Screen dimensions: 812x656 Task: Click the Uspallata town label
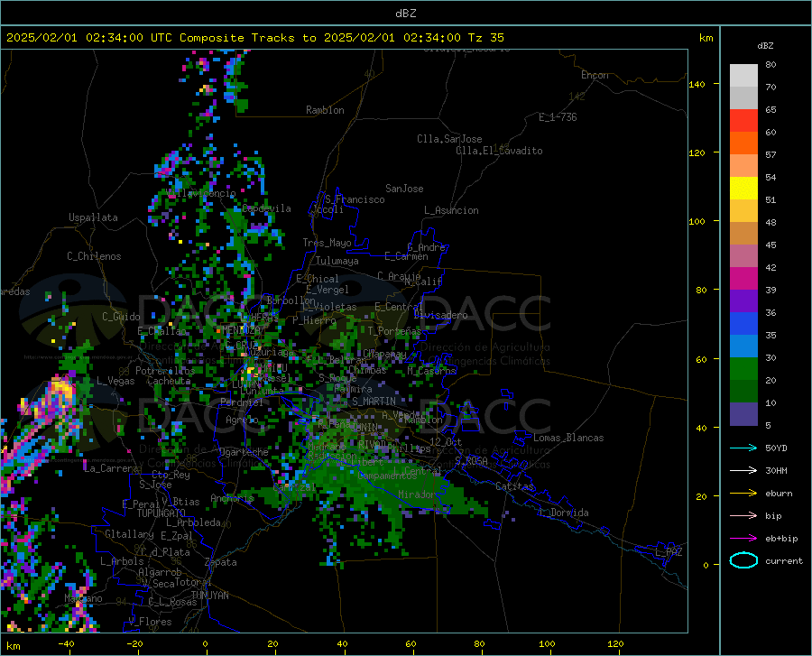click(93, 217)
